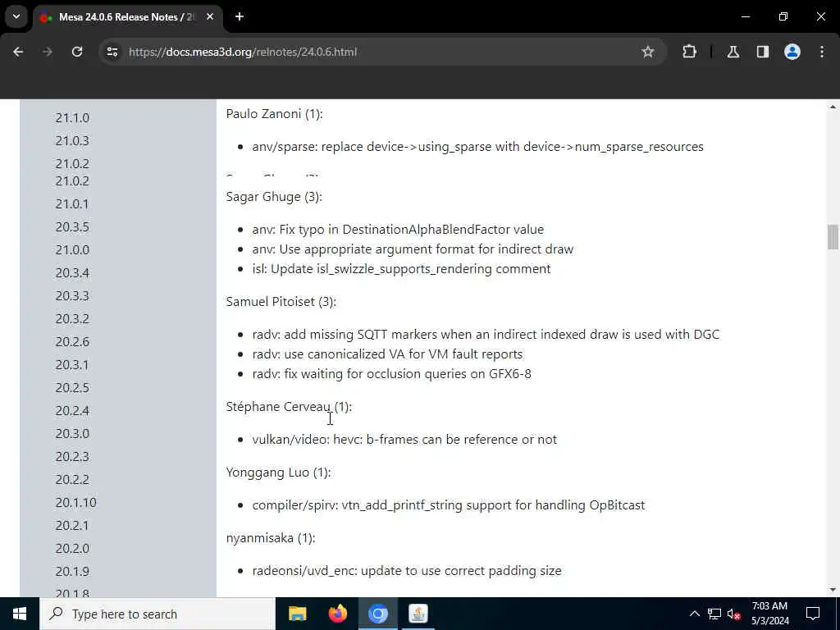Screen dimensions: 840x630
Task: Open release notes 20.1.10 link
Action: point(76,503)
